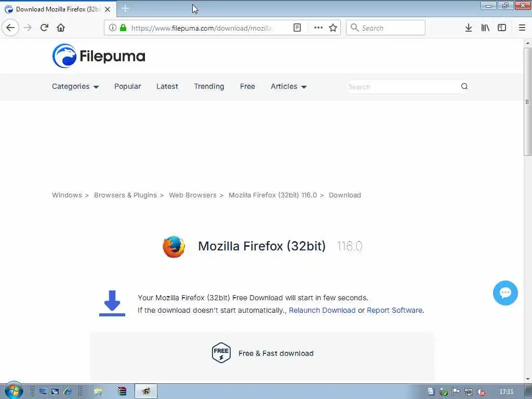Click the Relaunch Download link
Image resolution: width=532 pixels, height=399 pixels.
pos(322,310)
